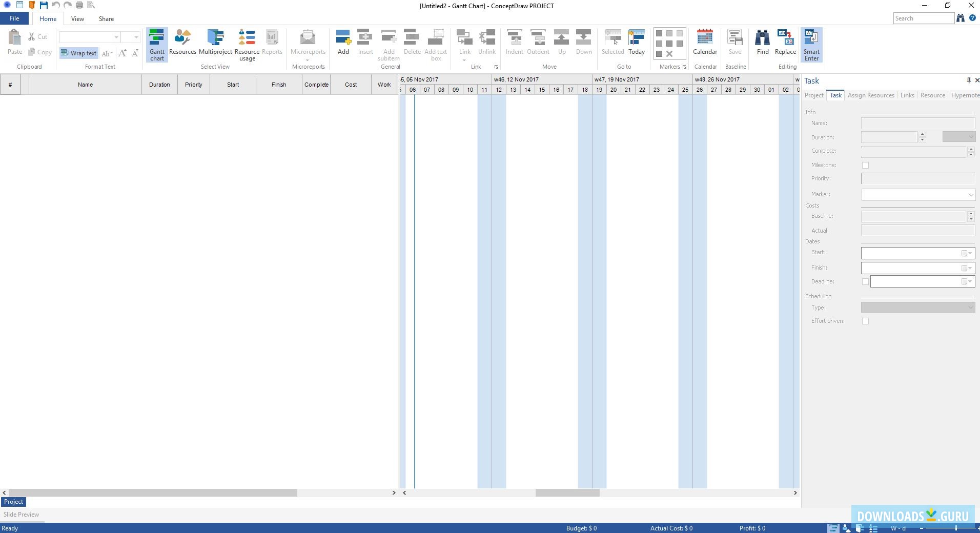
Task: Open the Slide Preview panel
Action: [21, 515]
